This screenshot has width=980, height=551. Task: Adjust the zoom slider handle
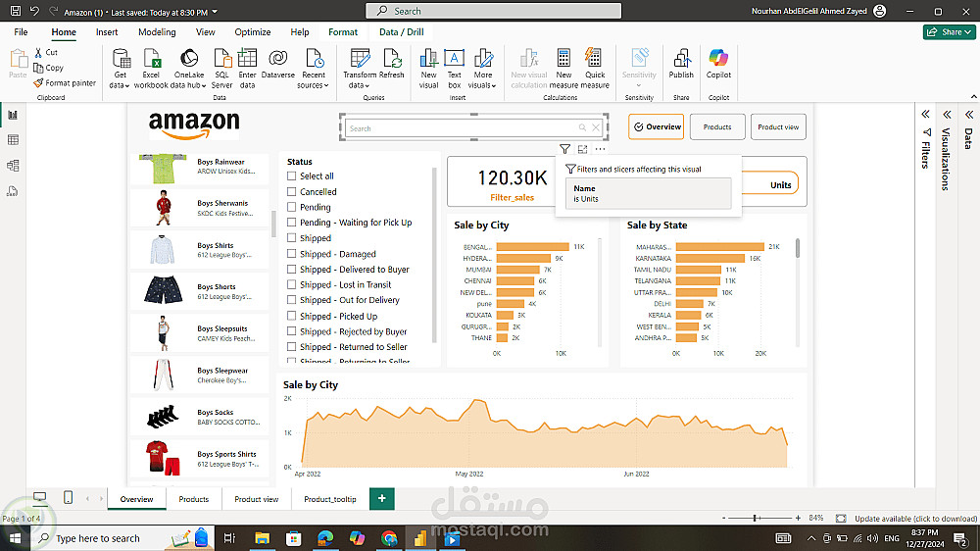click(x=755, y=518)
